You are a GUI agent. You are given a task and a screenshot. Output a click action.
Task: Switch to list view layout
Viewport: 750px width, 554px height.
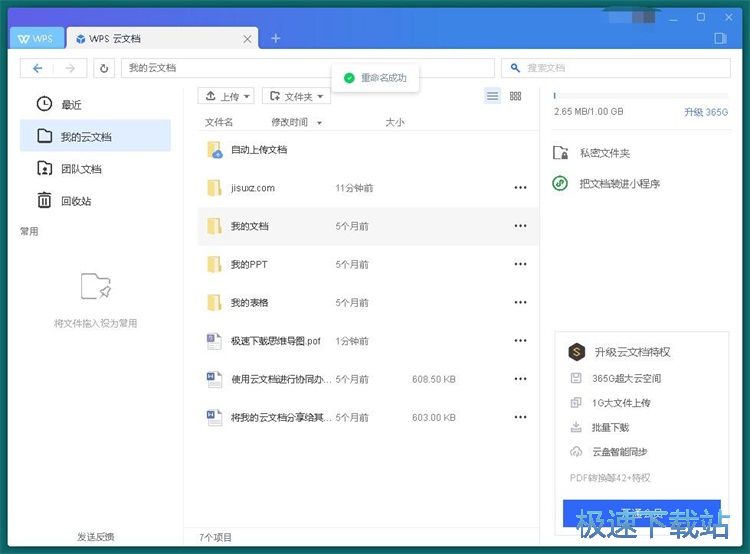492,96
